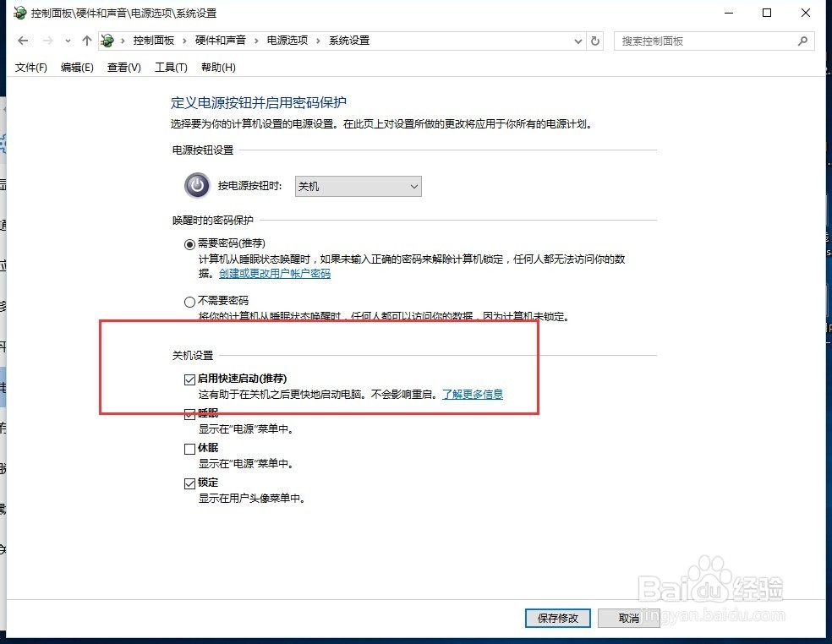Open the 工具(T) menu

click(170, 67)
